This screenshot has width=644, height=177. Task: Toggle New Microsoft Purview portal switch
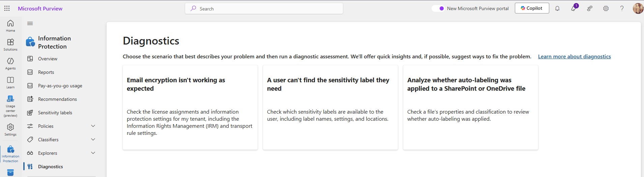click(438, 8)
